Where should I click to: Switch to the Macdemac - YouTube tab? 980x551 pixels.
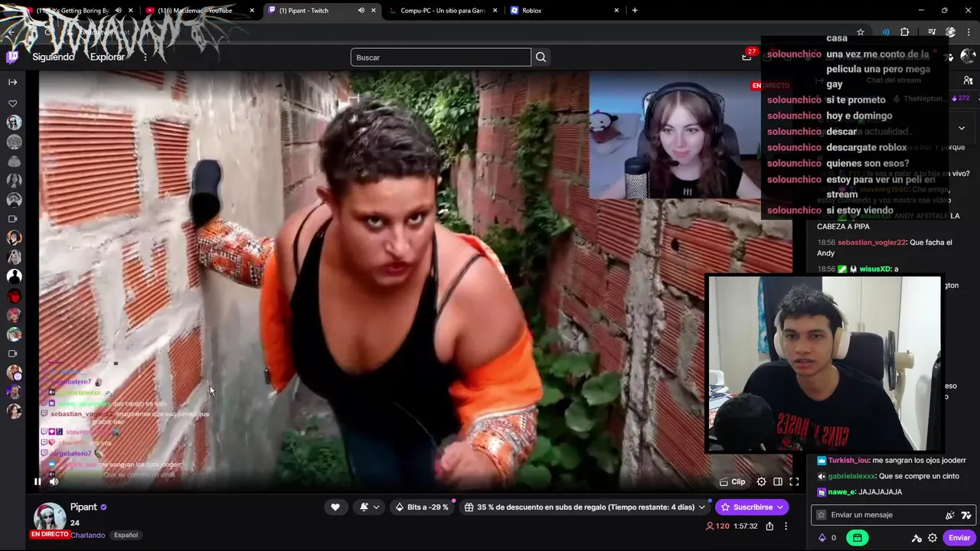[x=199, y=11]
